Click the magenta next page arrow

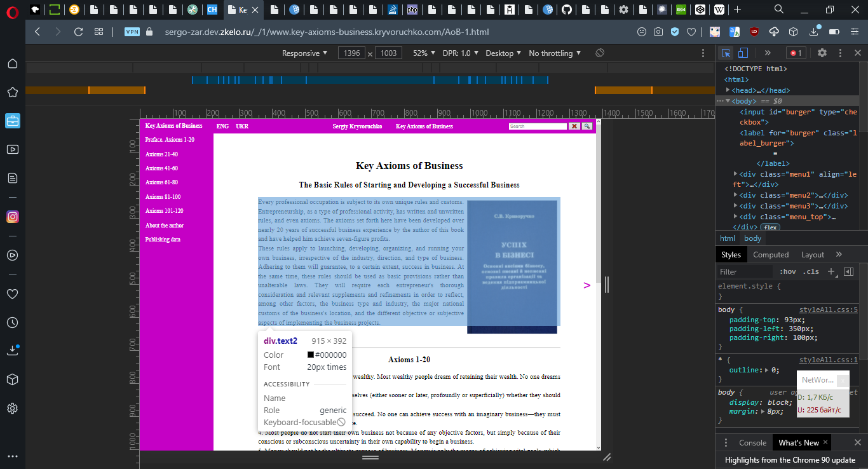tap(587, 285)
